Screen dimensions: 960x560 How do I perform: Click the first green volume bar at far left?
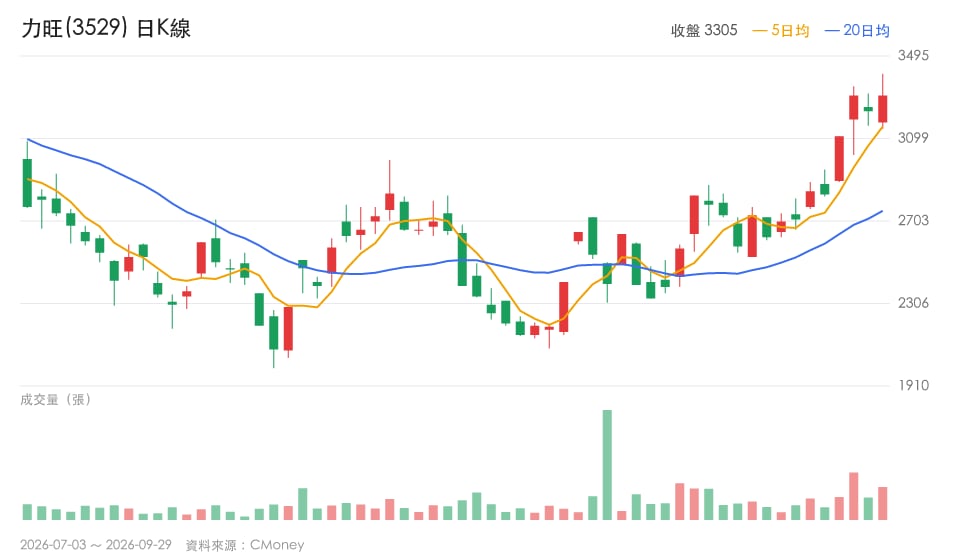[x=27, y=512]
